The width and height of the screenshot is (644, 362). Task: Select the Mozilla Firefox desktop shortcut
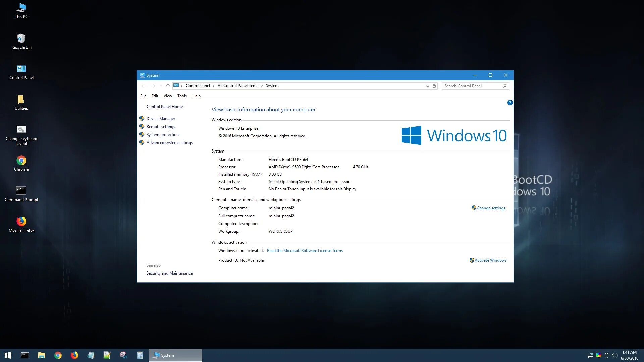pos(21,224)
